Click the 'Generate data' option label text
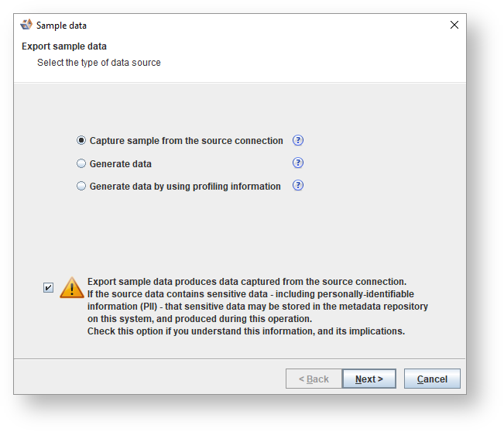Screen dimensions: 504x432 click(121, 164)
